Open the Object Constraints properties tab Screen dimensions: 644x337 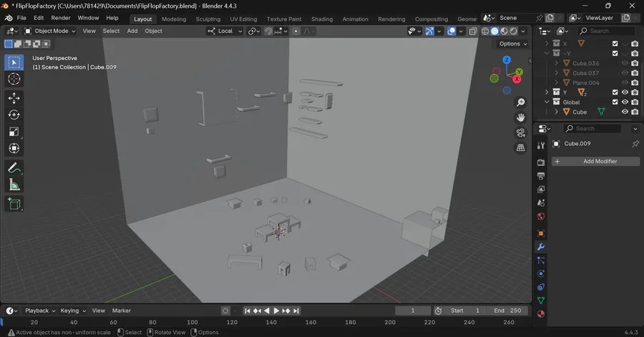click(541, 287)
